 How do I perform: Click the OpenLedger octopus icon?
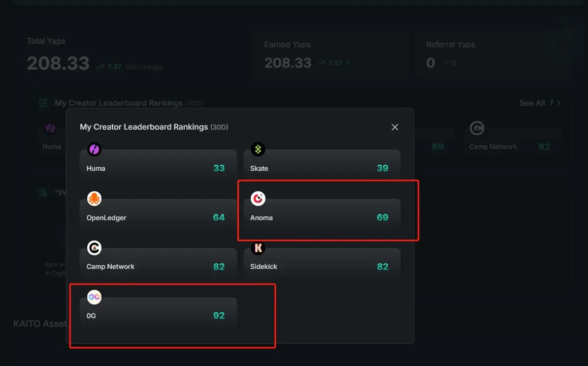pos(94,199)
